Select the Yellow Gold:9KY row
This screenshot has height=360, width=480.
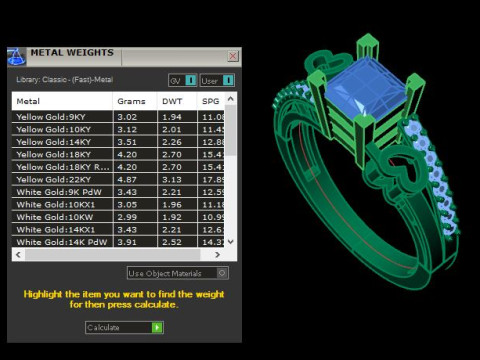click(118, 117)
